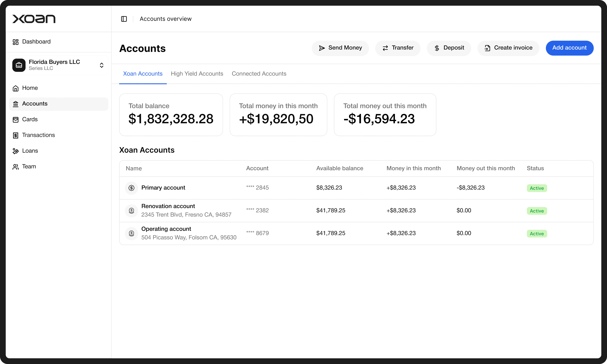Open the Operating account row

coord(166,229)
